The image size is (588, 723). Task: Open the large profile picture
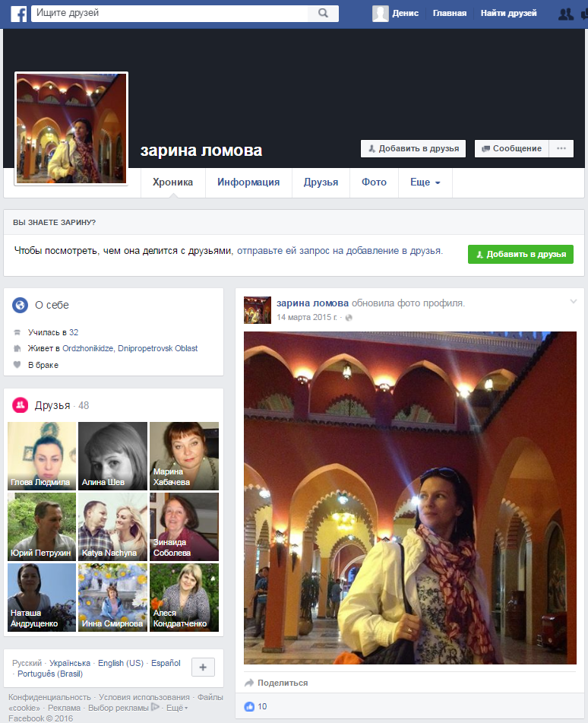pos(71,128)
